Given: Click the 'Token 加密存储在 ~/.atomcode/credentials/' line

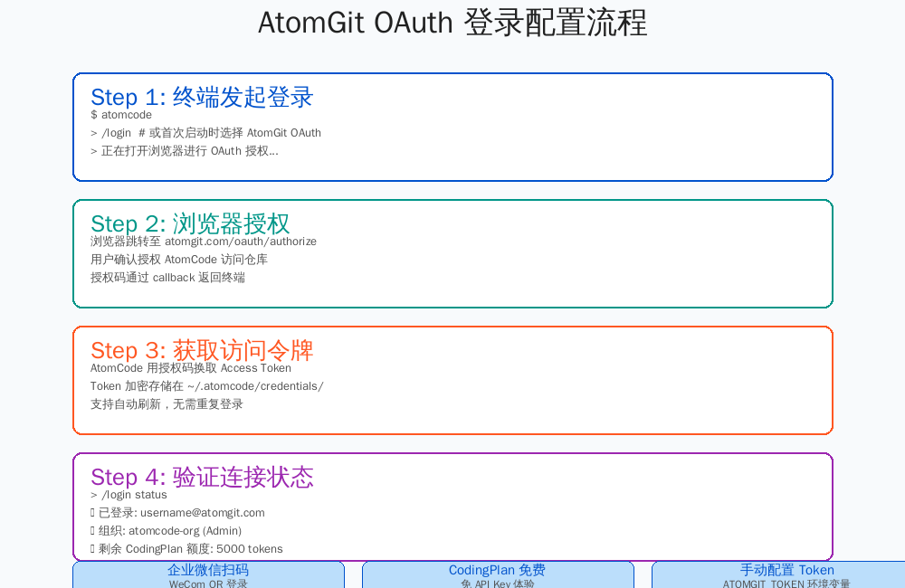Looking at the screenshot, I should pyautogui.click(x=206, y=386).
